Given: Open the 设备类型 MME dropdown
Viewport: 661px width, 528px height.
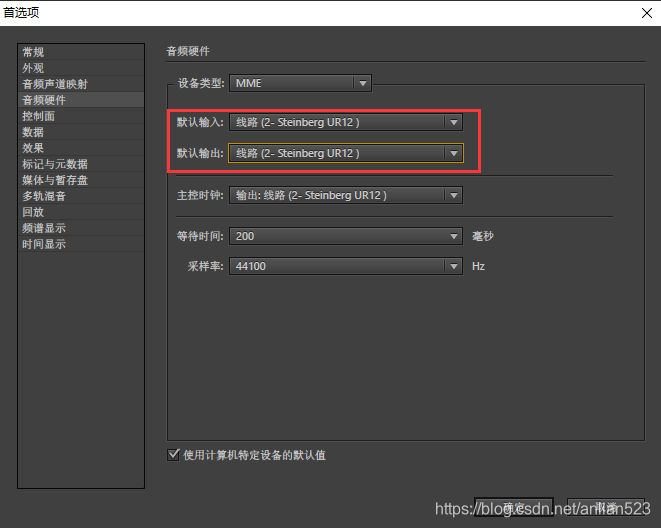Looking at the screenshot, I should (300, 83).
